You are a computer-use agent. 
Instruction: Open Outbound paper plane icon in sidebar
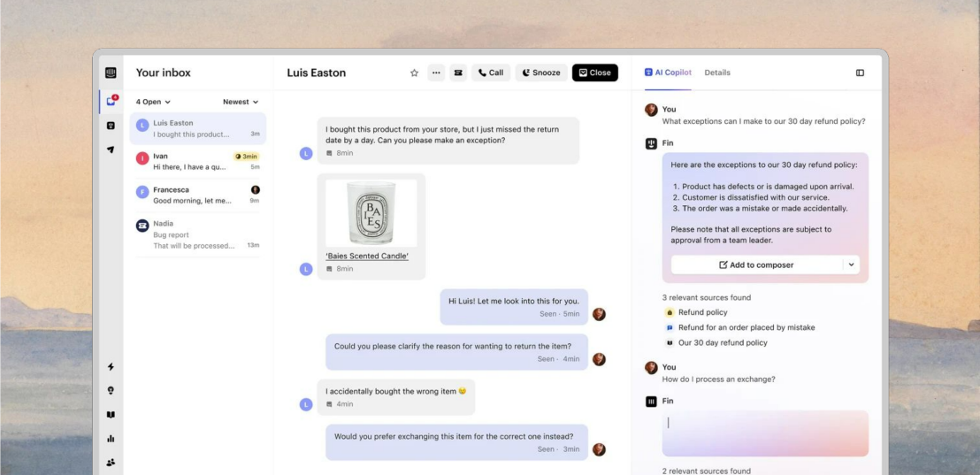(111, 149)
